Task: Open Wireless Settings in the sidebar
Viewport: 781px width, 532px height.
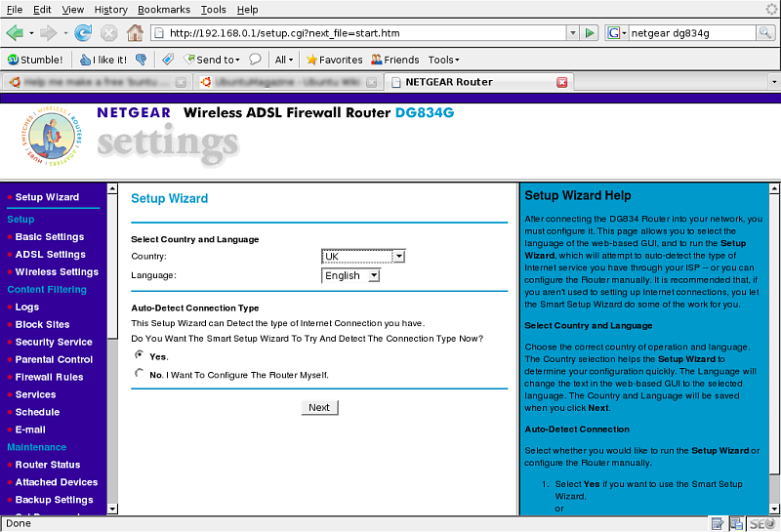Action: (57, 272)
